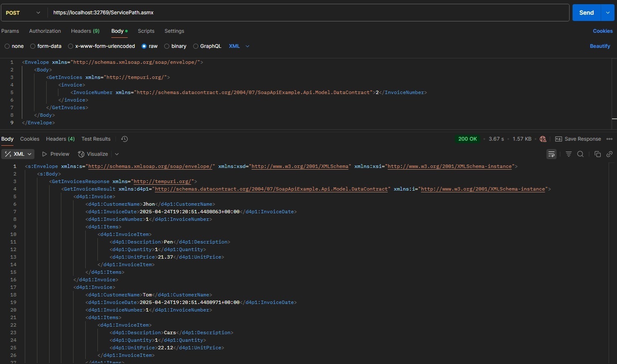The width and height of the screenshot is (617, 364).
Task: Expand the chevron next to Visualize
Action: pos(117,154)
